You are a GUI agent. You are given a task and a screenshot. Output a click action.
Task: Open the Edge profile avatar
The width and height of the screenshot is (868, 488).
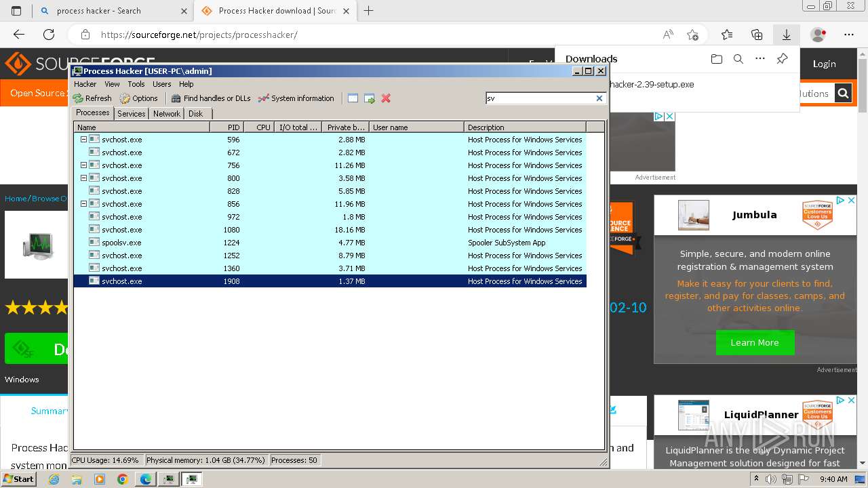tap(818, 35)
